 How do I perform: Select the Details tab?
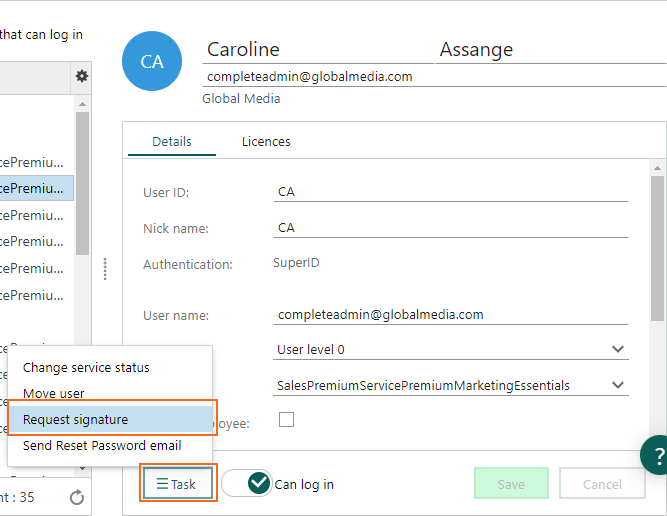(x=172, y=142)
